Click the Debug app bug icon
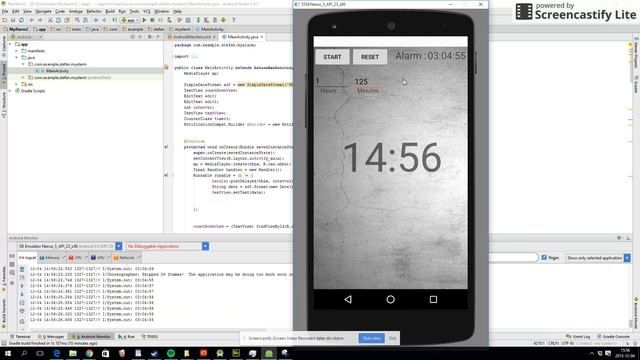 pos(152,20)
